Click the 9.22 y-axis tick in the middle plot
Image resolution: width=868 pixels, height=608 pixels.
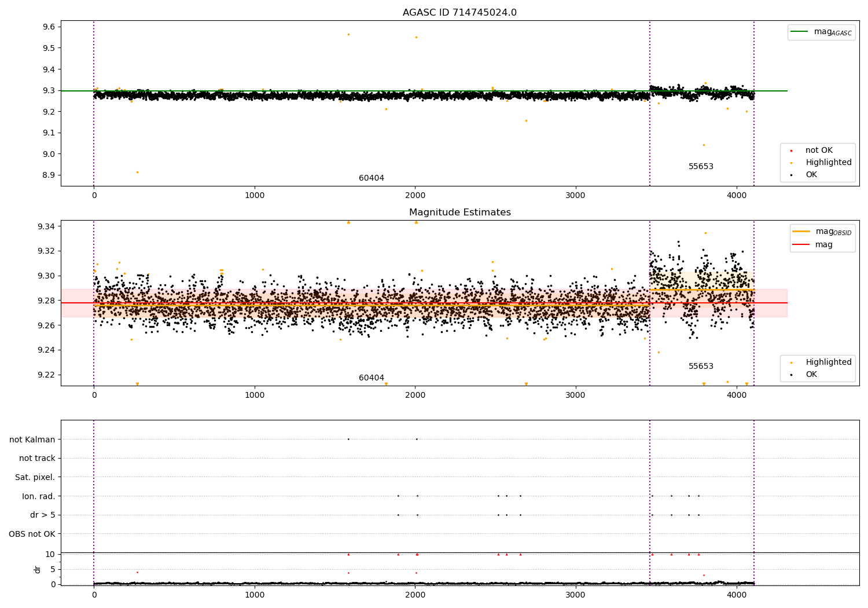pos(47,375)
